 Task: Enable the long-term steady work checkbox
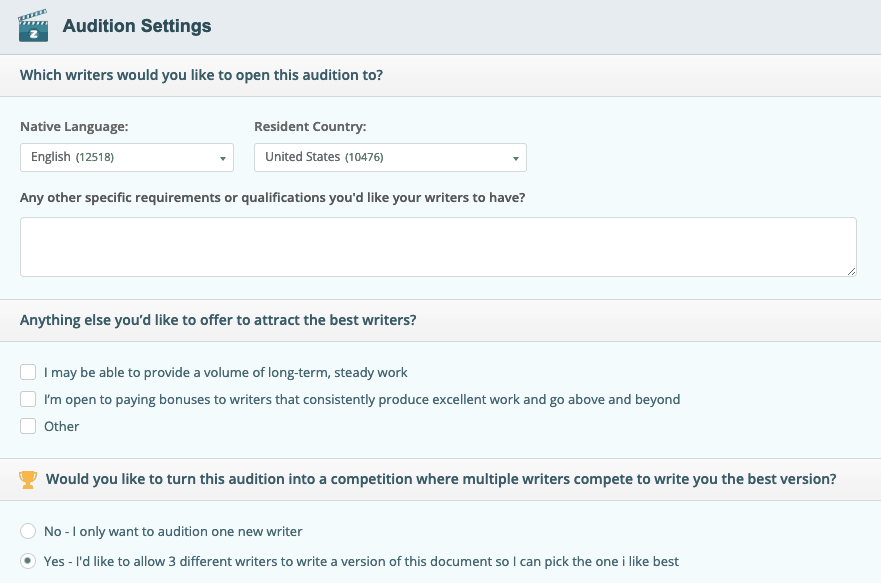coord(28,372)
